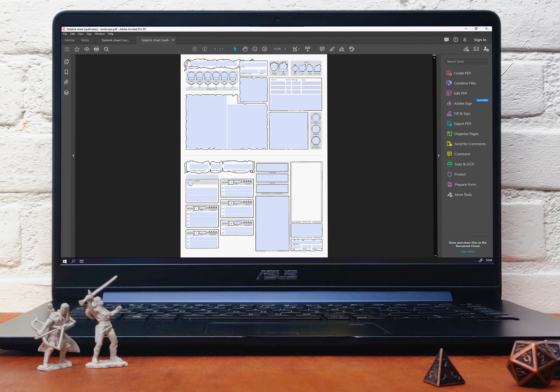Image resolution: width=560 pixels, height=392 pixels.
Task: Open the Sign menu
Action: point(89,34)
